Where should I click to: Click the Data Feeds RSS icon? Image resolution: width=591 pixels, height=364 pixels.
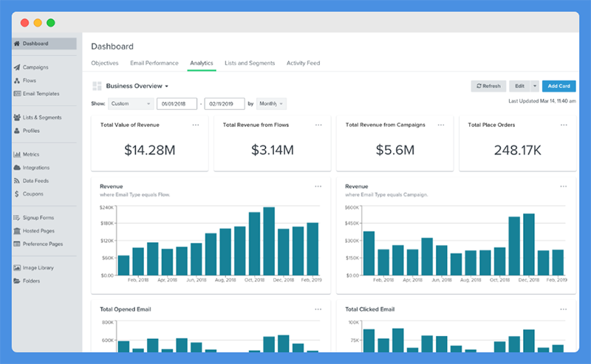pos(17,181)
